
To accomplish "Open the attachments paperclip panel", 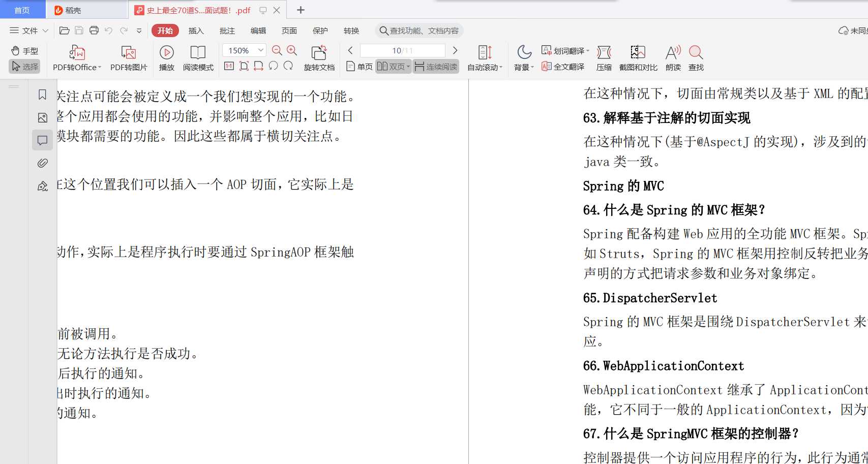I will pyautogui.click(x=43, y=163).
